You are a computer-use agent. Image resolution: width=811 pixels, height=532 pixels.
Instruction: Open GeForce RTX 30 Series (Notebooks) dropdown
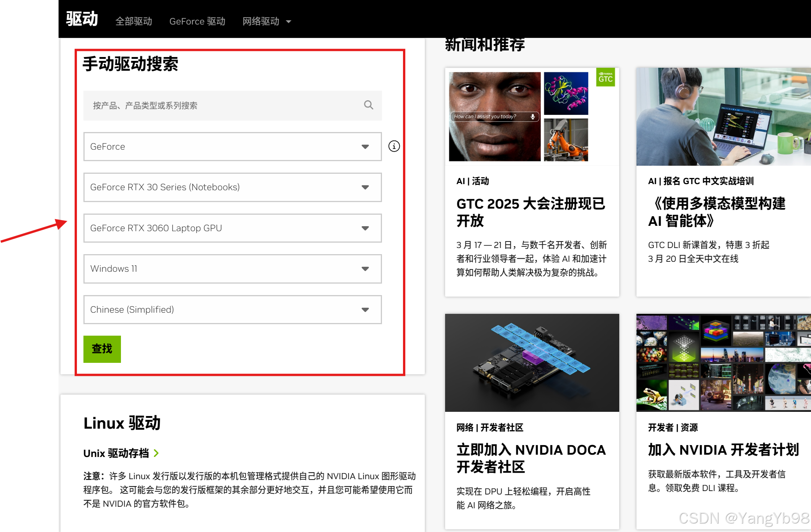[x=232, y=187]
